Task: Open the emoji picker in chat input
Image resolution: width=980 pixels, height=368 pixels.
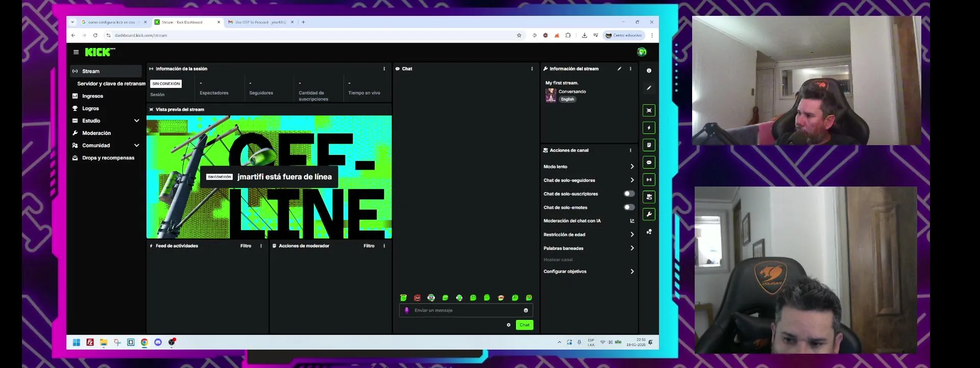Action: [x=526, y=310]
